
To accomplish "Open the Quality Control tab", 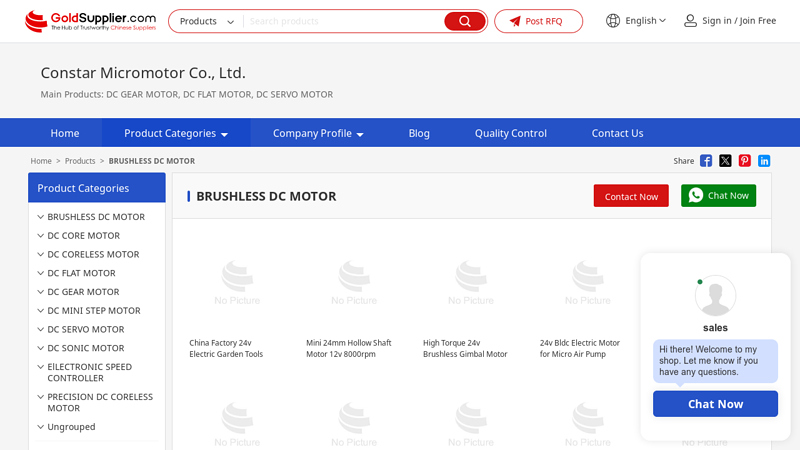I will tap(511, 133).
